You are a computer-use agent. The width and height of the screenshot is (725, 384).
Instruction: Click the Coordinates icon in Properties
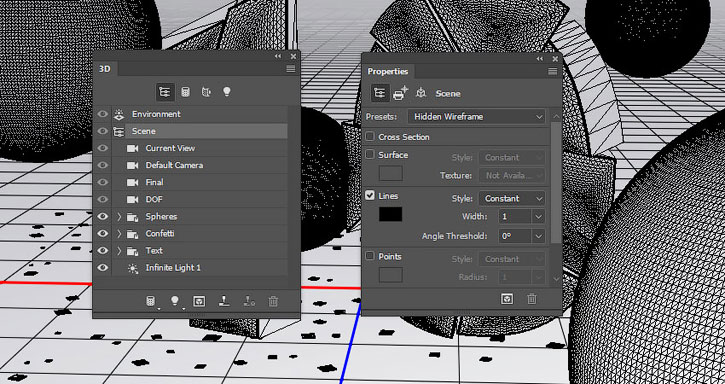(421, 93)
